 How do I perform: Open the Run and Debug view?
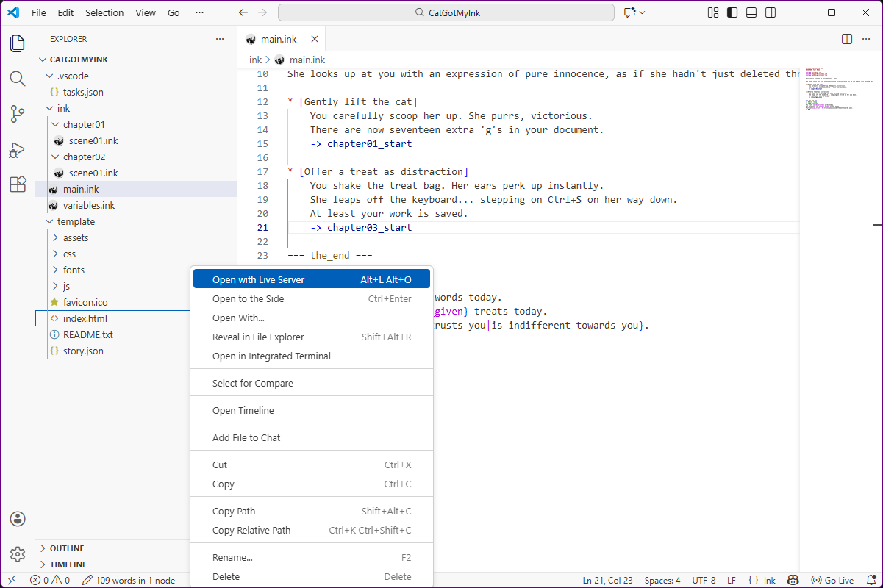point(17,150)
